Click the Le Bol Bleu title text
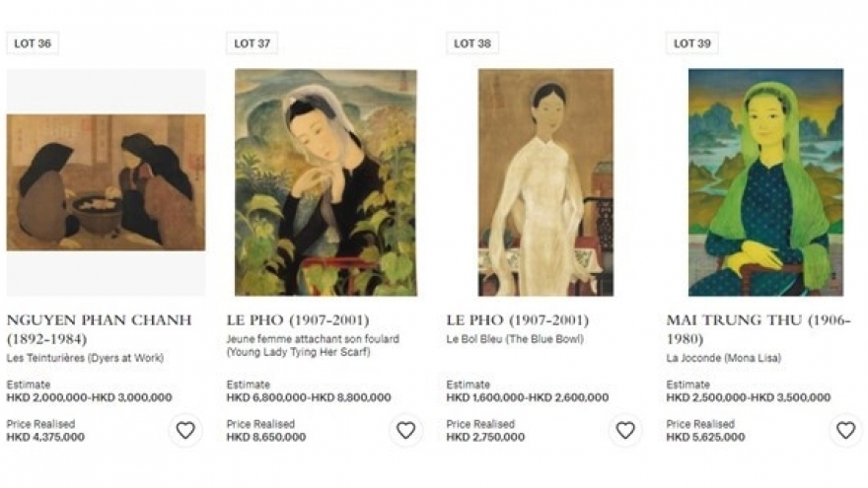The image size is (868, 488). [513, 339]
